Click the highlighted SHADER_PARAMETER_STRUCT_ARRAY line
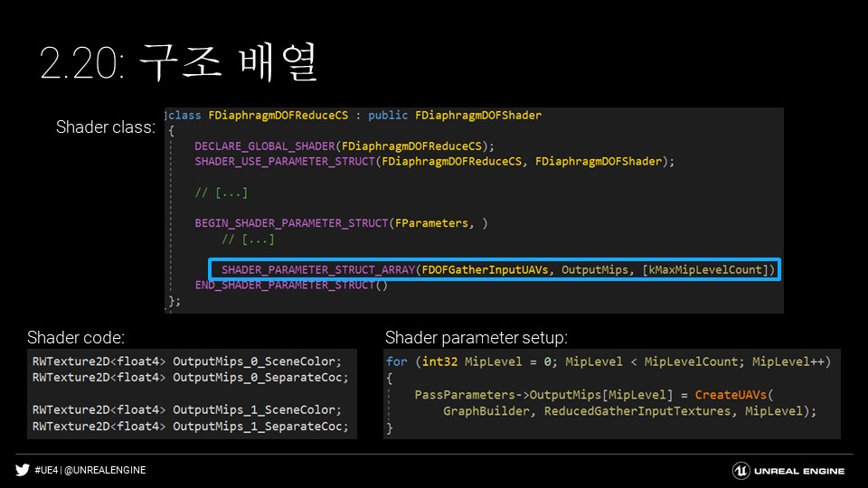Screen dimensions: 868x488 [x=495, y=269]
